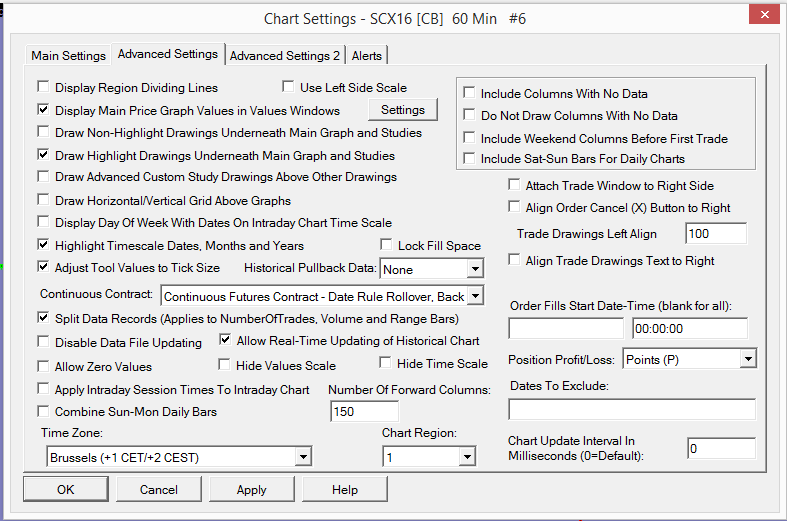Image resolution: width=787 pixels, height=521 pixels.
Task: Switch to the Main Settings tab
Action: point(68,55)
